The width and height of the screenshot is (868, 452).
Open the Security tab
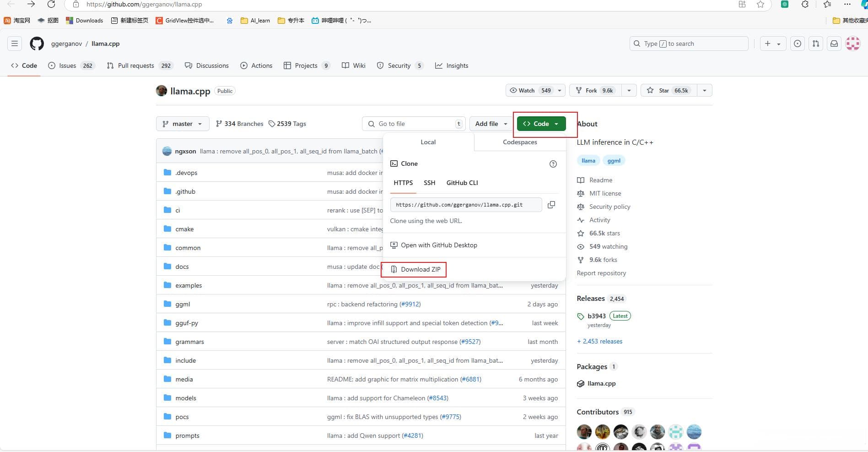(x=399, y=65)
